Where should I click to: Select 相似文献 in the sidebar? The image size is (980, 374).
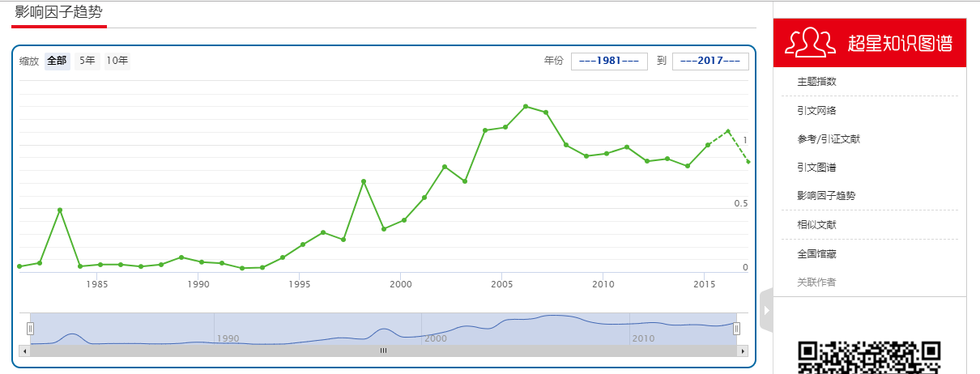(x=816, y=225)
